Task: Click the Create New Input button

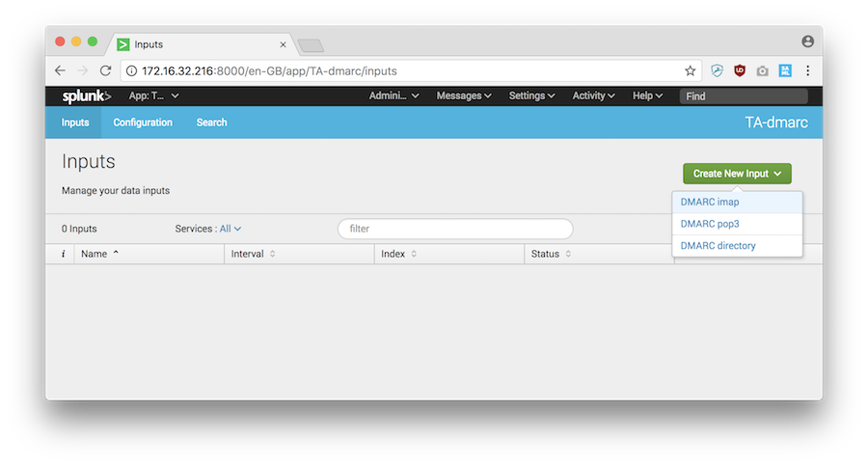Action: point(737,174)
